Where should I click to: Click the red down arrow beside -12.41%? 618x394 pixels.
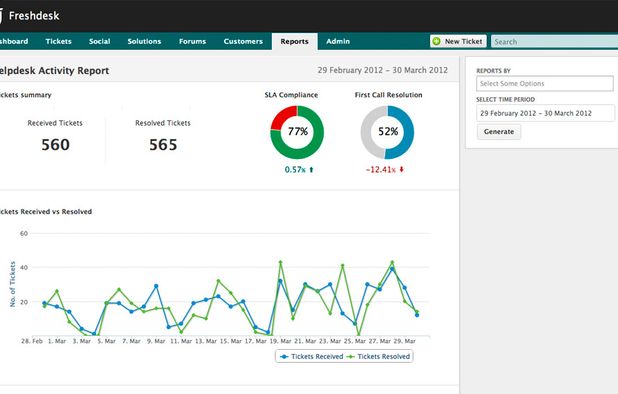(x=402, y=169)
